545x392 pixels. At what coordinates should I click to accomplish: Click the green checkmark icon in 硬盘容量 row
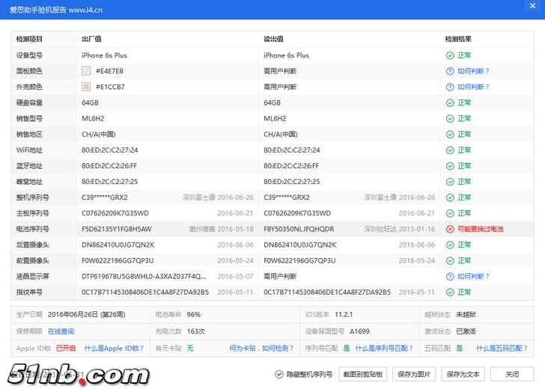click(x=450, y=102)
